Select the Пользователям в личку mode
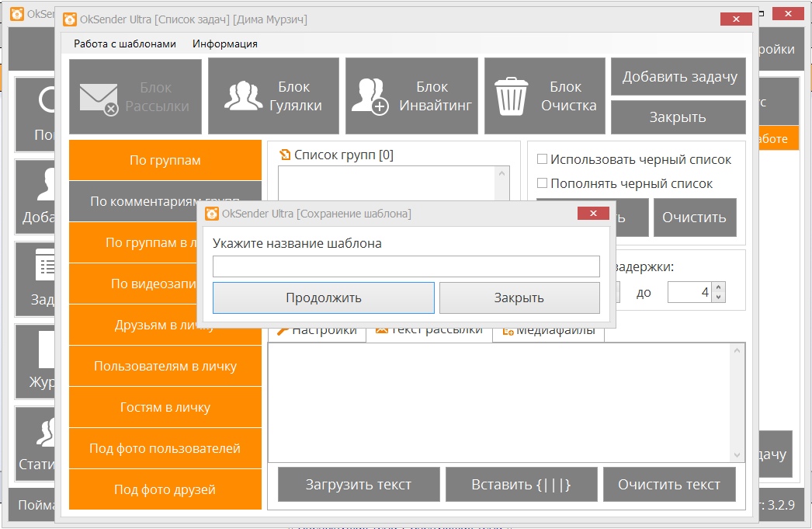This screenshot has height=529, width=812. coord(165,366)
